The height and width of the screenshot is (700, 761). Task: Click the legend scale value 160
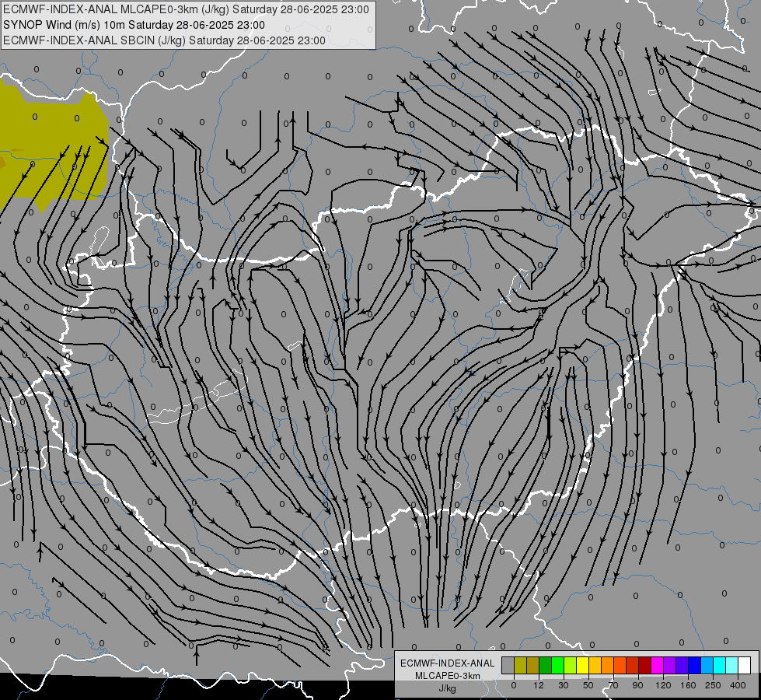point(688,685)
